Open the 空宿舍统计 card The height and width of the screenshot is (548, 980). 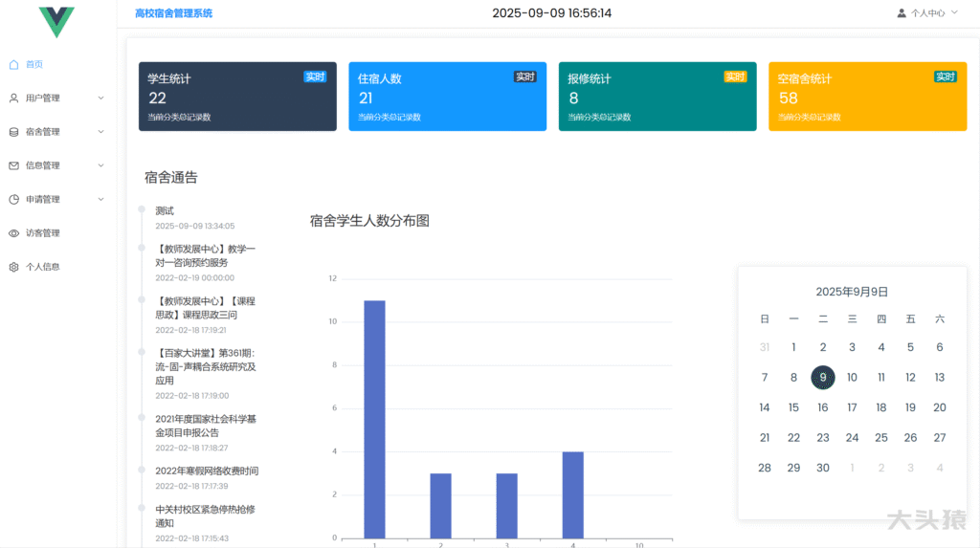(x=867, y=97)
